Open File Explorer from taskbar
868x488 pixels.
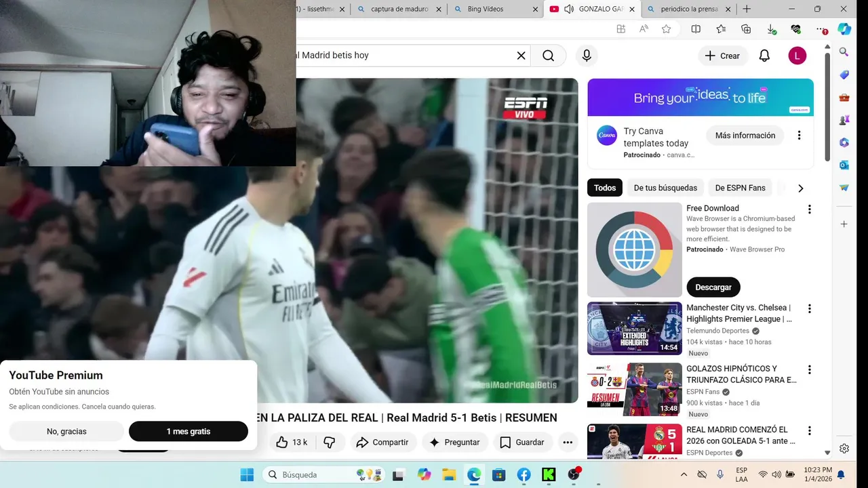[448, 474]
